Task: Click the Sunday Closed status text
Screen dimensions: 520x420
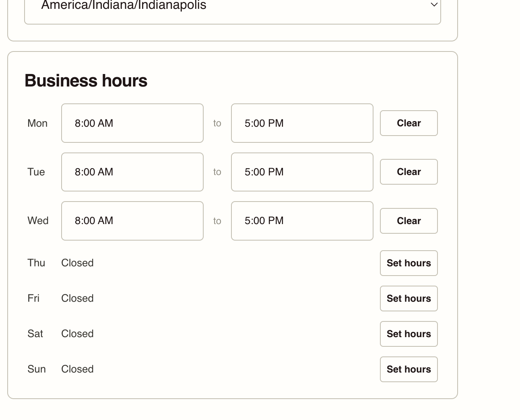Action: coord(77,369)
